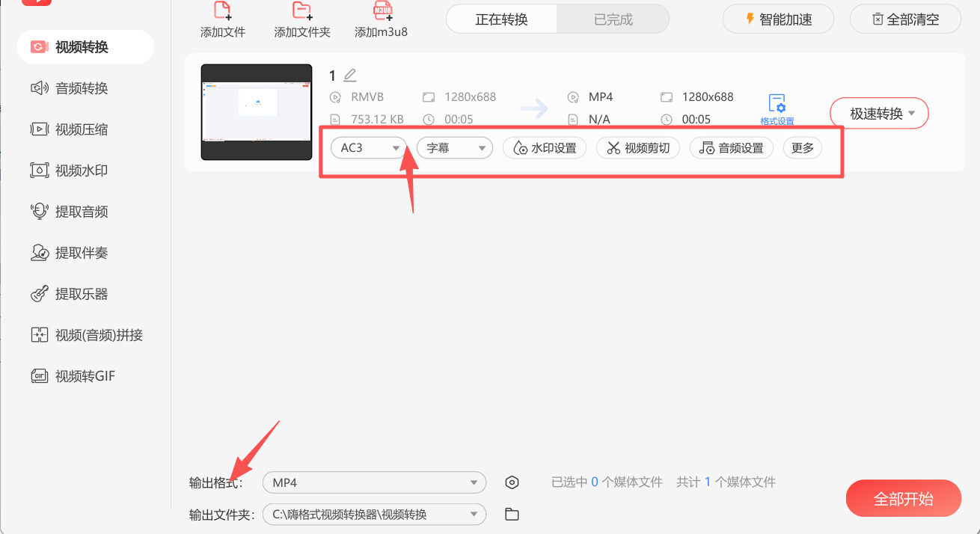Click the hexagon settings icon beside output format
This screenshot has width=980, height=534.
tap(512, 482)
